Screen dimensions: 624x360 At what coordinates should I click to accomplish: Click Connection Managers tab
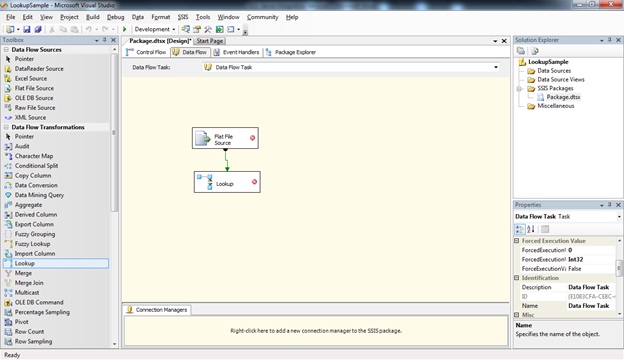[x=157, y=310]
